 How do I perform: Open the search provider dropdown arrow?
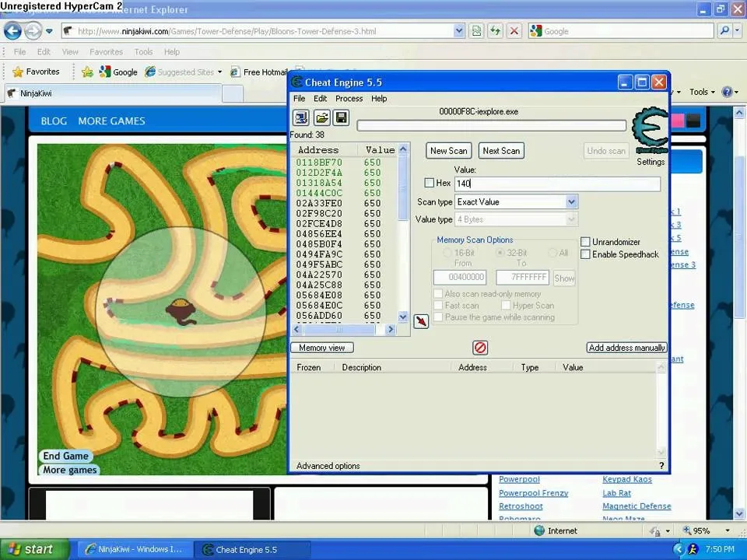coord(738,31)
